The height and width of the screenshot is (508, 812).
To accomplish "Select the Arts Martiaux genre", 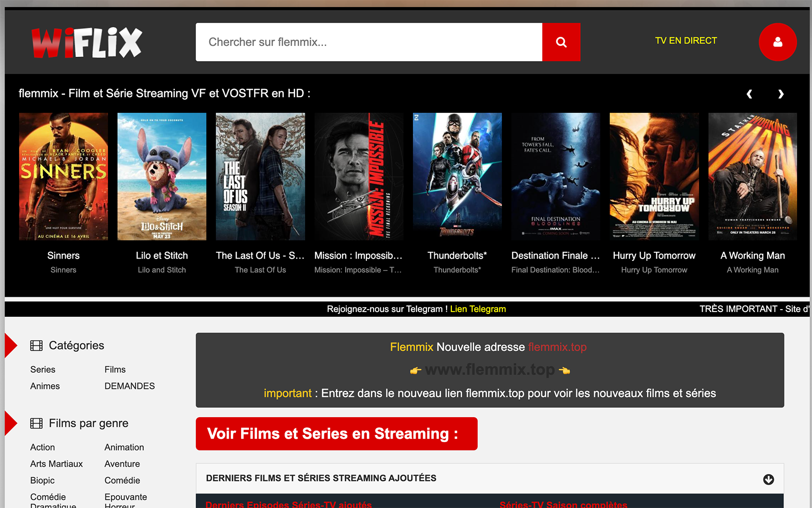I will [x=56, y=464].
